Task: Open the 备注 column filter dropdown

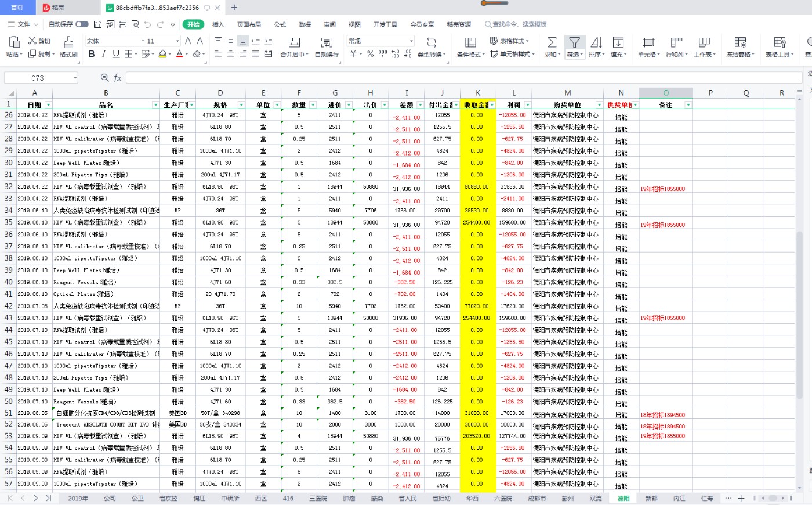Action: (x=688, y=105)
